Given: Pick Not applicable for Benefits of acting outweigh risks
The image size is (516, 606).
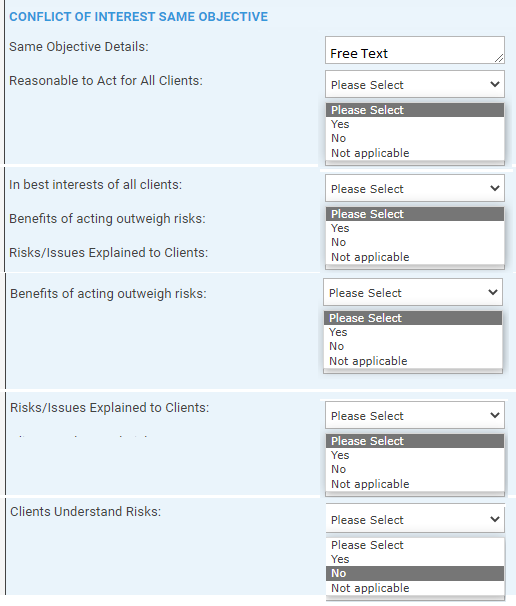Looking at the screenshot, I should [413, 361].
